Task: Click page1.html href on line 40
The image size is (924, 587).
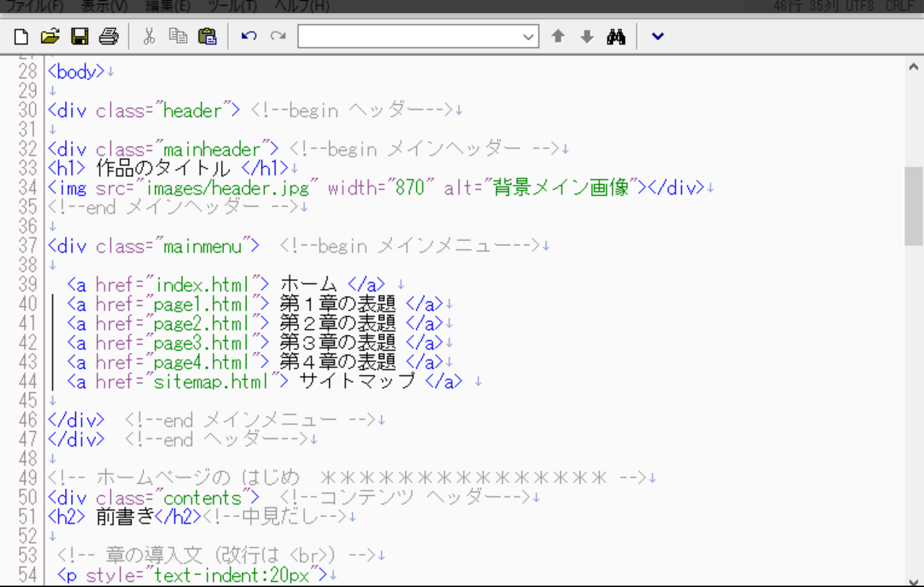Action: (203, 304)
